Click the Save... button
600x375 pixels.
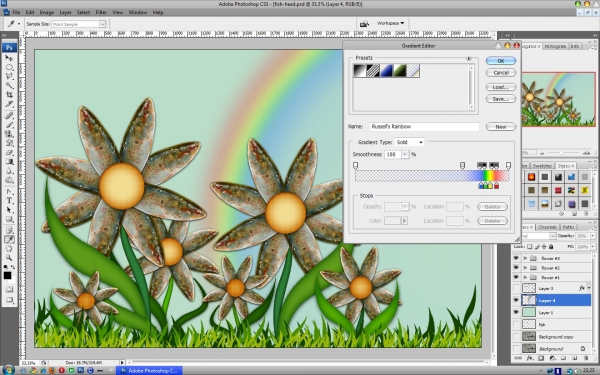click(501, 99)
